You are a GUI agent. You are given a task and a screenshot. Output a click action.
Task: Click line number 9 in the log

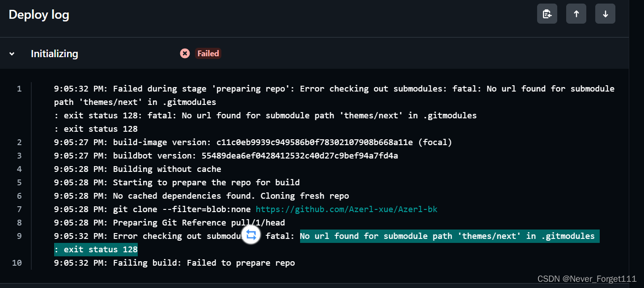coord(19,236)
